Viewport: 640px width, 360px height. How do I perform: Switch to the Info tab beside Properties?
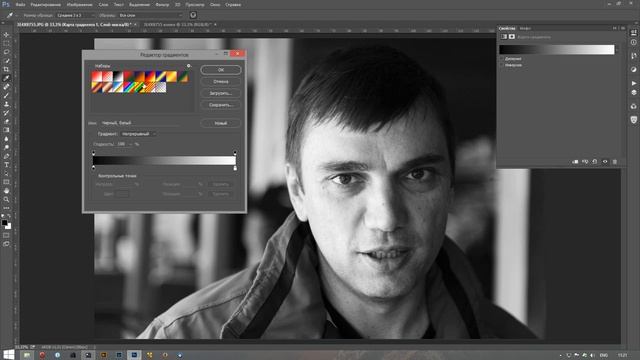click(525, 28)
